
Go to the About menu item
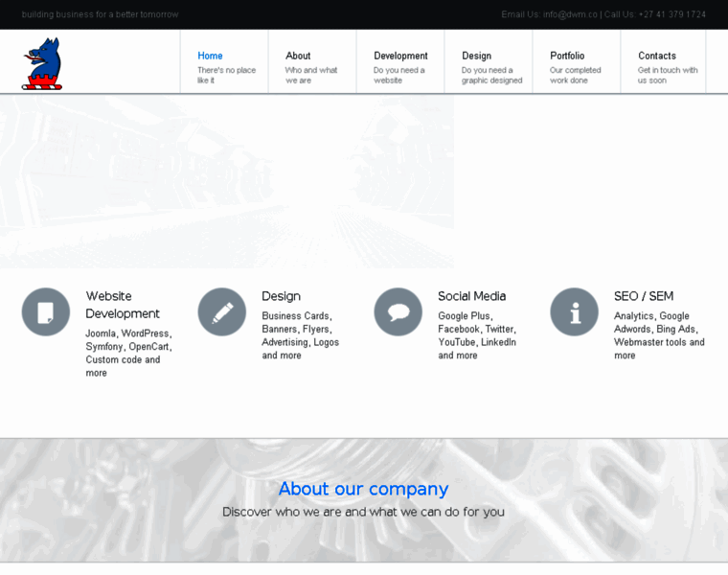click(x=298, y=56)
